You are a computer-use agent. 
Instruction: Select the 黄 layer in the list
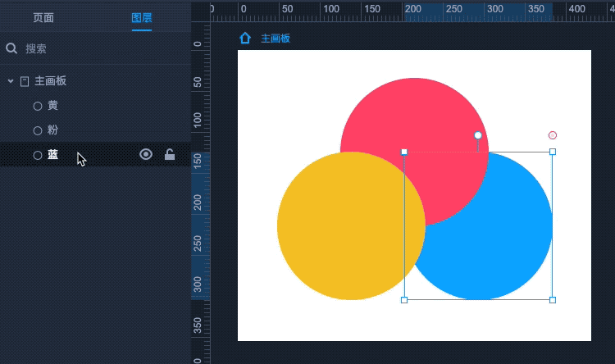[52, 106]
